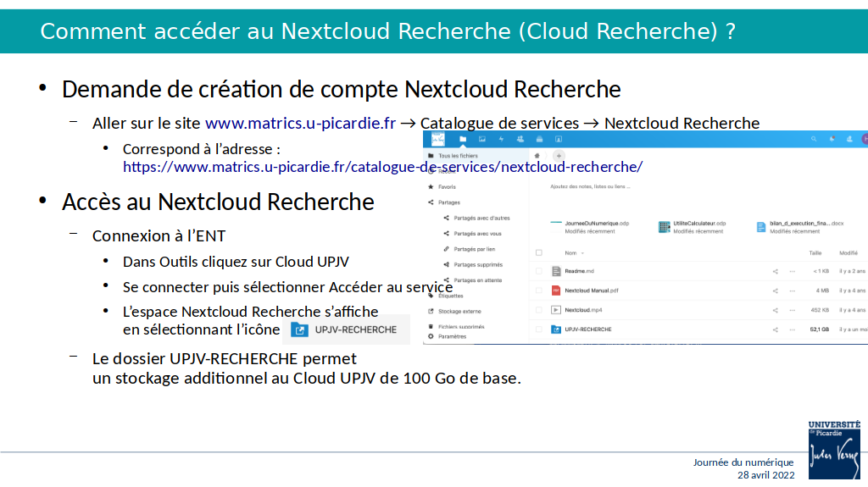Screen dimensions: 868x487
Task: Click share icon on Readme.md row
Action: pyautogui.click(x=775, y=271)
